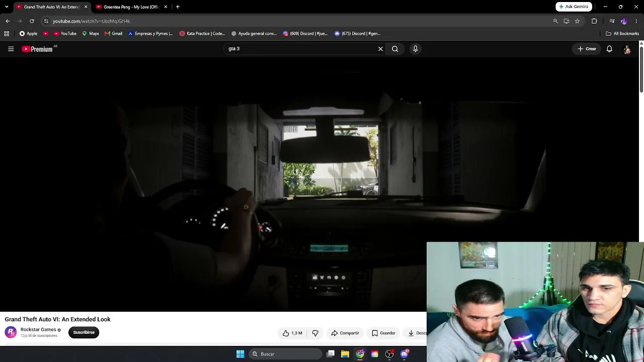Open the All Bookmarks folder
This screenshot has height=362, width=644.
(622, 34)
